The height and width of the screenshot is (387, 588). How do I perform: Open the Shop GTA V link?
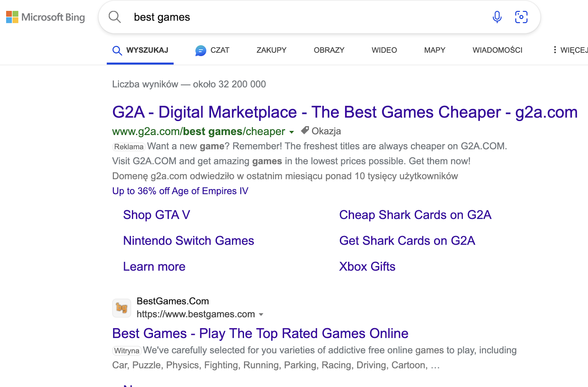click(x=156, y=215)
